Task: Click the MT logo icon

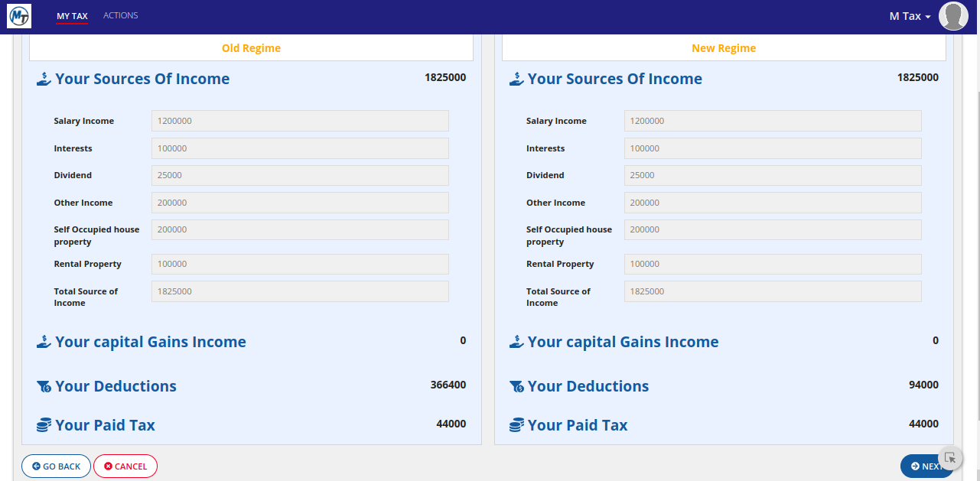Action: pos(18,16)
